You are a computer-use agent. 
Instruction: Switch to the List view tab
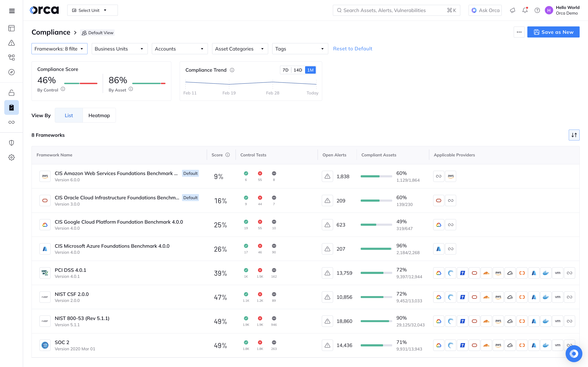click(69, 115)
